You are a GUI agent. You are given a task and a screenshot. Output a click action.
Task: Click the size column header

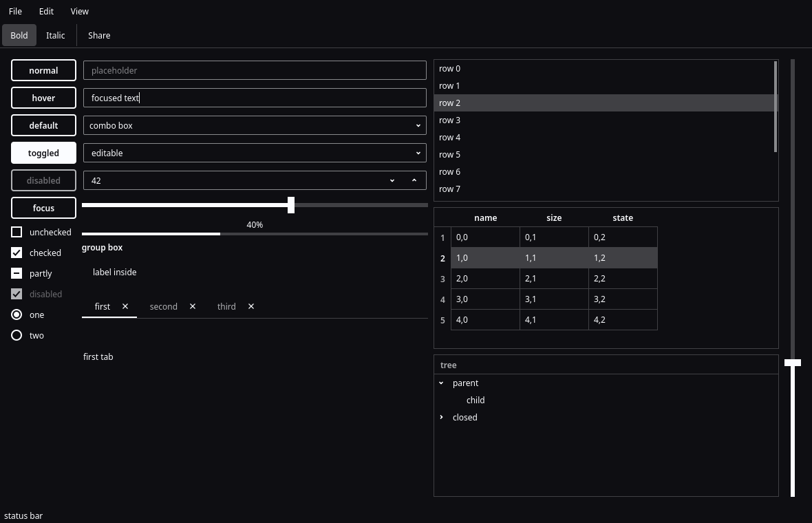[x=554, y=218]
